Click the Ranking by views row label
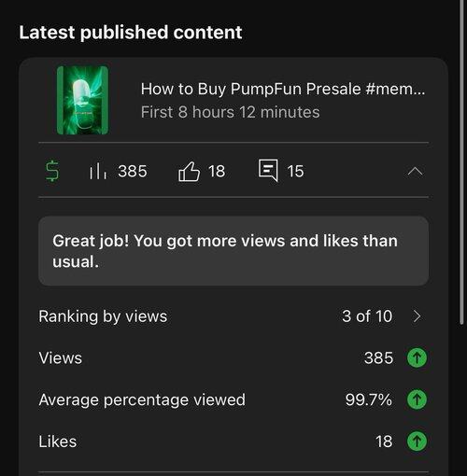Image resolution: width=467 pixels, height=476 pixels. click(x=103, y=316)
